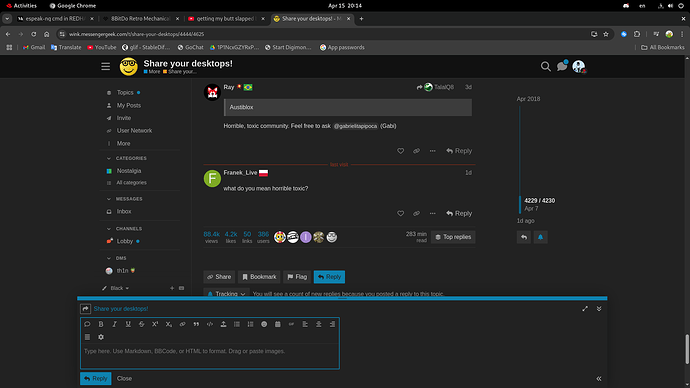This screenshot has height=388, width=690.
Task: Open the forum search
Action: click(546, 66)
